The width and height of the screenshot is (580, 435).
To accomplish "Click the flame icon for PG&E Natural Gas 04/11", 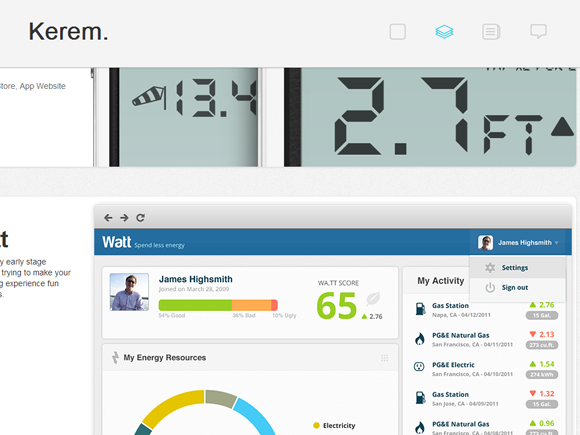I will point(420,338).
